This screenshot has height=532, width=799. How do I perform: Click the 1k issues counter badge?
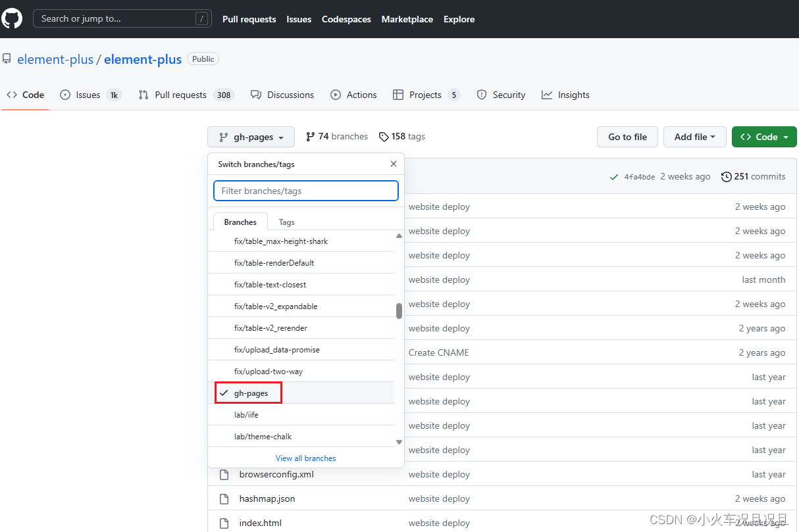114,95
